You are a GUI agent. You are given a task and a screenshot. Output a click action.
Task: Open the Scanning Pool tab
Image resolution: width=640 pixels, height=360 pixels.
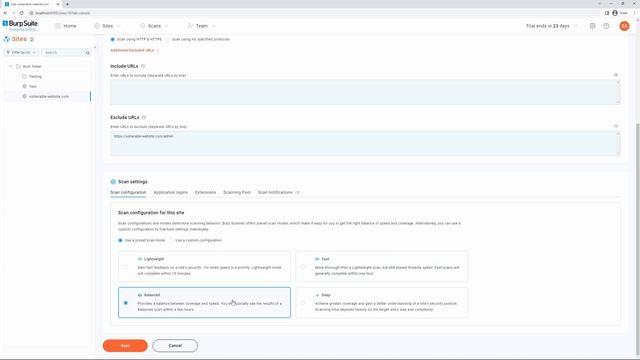(x=237, y=192)
